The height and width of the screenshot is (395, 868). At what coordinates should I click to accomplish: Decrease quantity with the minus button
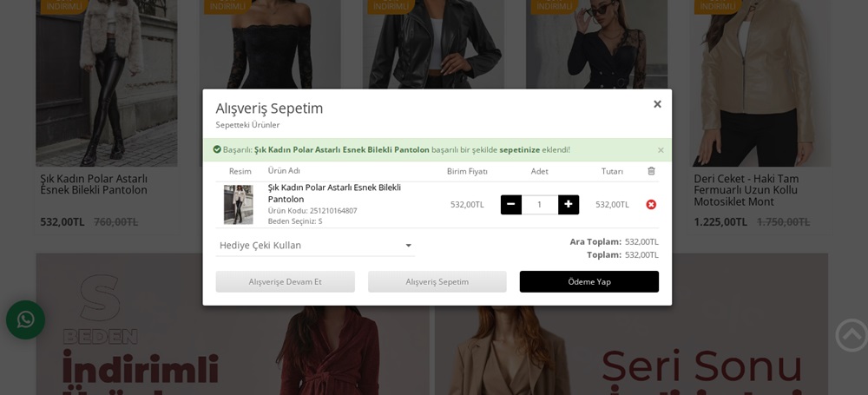pyautogui.click(x=511, y=205)
